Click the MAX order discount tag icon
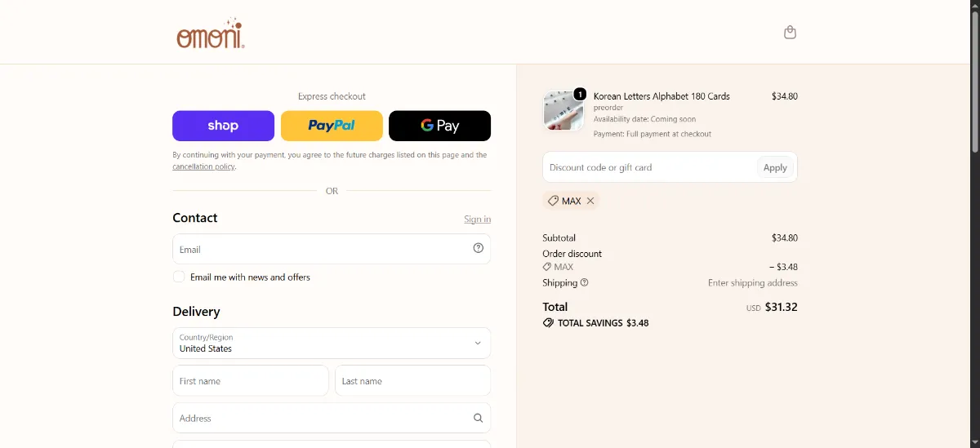 tap(547, 267)
